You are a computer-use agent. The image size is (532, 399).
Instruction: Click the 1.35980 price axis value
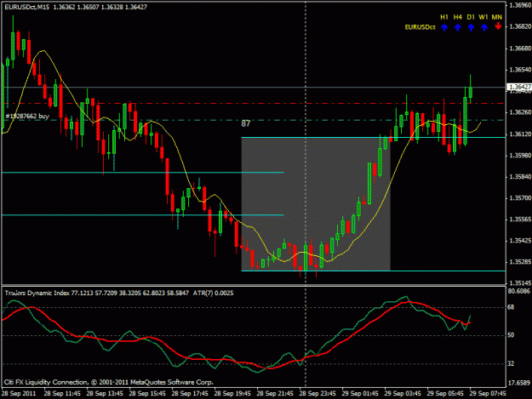pos(520,156)
